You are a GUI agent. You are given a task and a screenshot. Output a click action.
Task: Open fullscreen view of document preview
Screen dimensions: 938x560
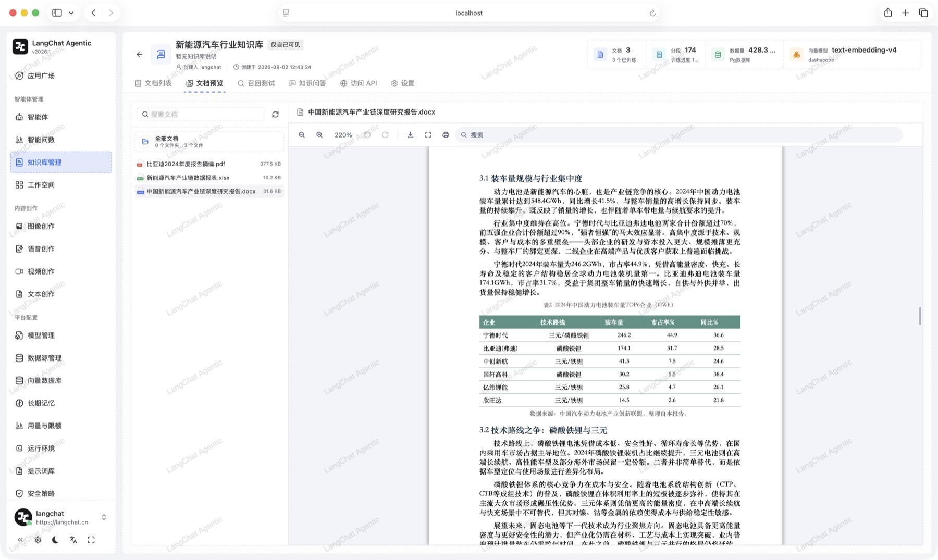pyautogui.click(x=428, y=135)
